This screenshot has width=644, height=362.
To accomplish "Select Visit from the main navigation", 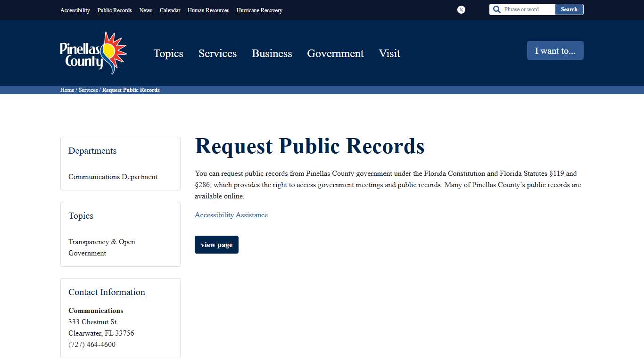I will point(389,53).
